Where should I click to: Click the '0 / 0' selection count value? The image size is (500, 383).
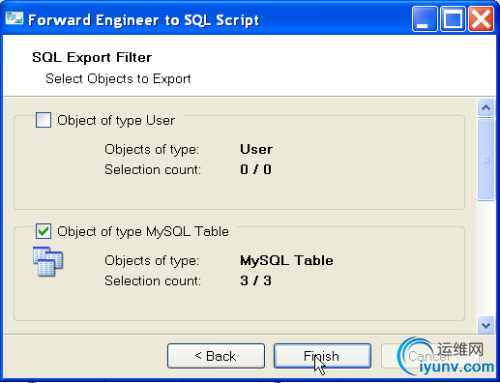[x=256, y=169]
